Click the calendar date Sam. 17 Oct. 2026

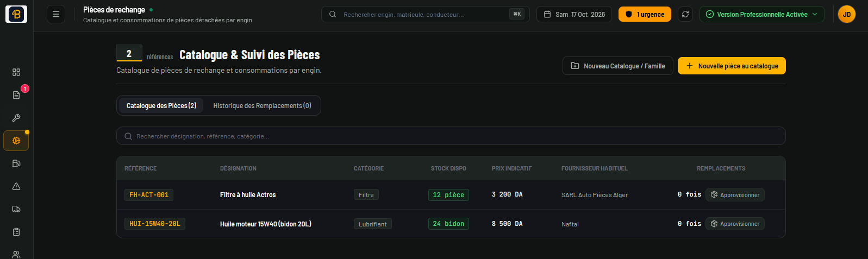(574, 14)
